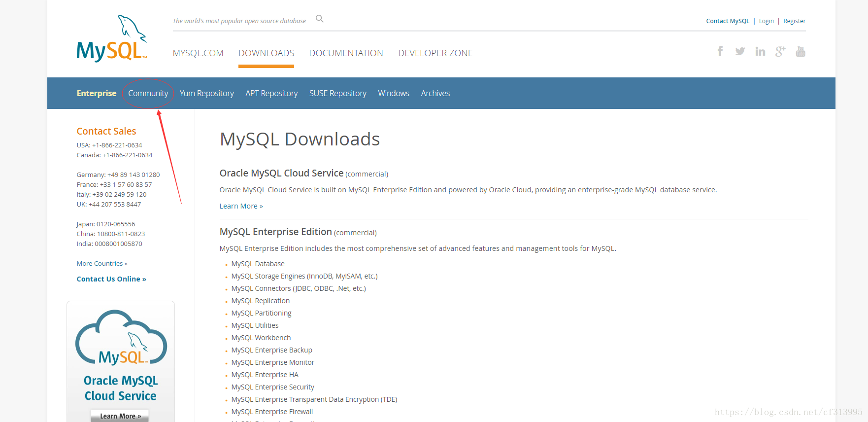This screenshot has width=868, height=422.
Task: Click MySQL Enterprise Transparent Data Encryption item
Action: point(314,399)
